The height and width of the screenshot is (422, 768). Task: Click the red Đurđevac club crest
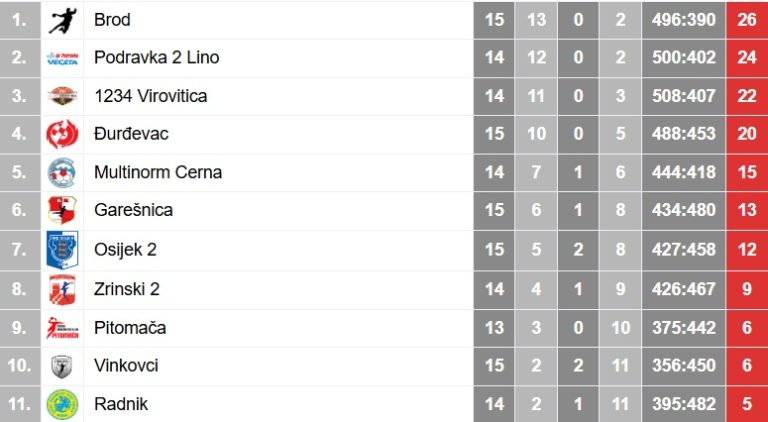62,134
